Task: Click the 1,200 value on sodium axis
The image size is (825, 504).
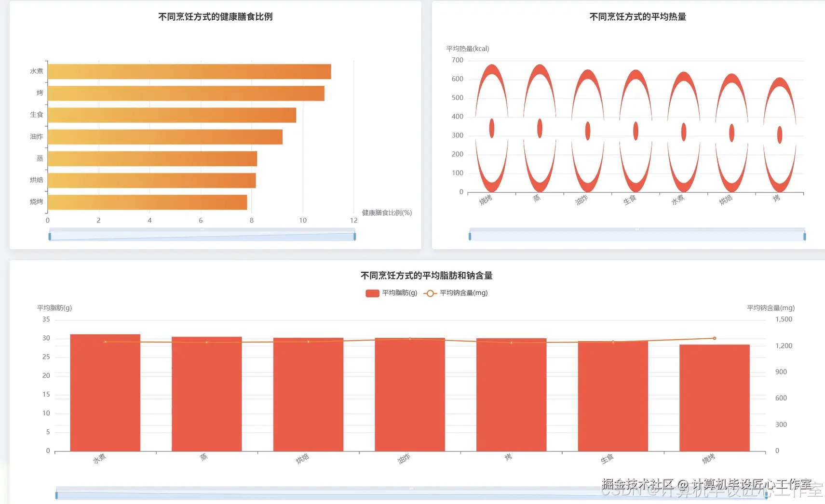Action: (x=784, y=346)
